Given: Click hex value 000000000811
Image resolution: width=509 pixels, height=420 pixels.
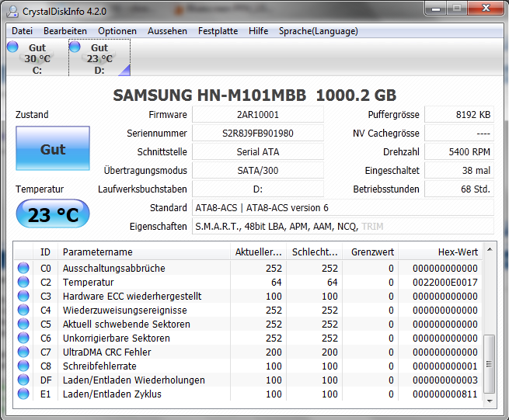Looking at the screenshot, I should coord(445,394).
